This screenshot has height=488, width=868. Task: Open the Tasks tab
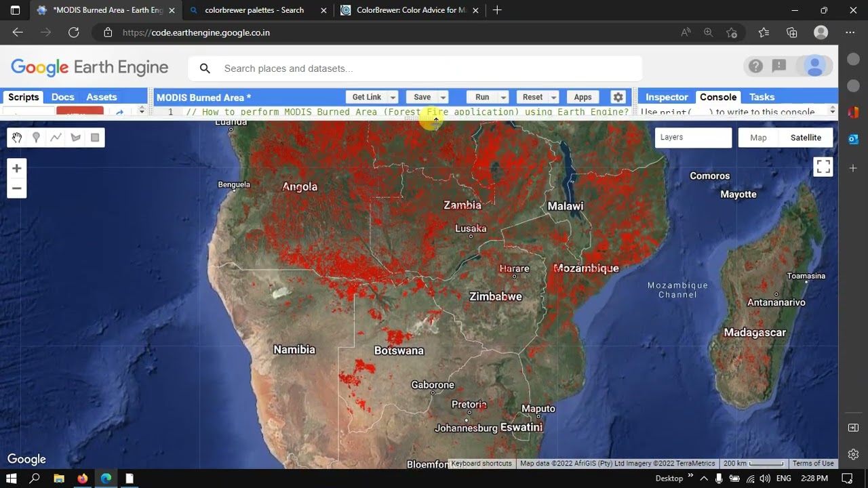[x=762, y=97]
